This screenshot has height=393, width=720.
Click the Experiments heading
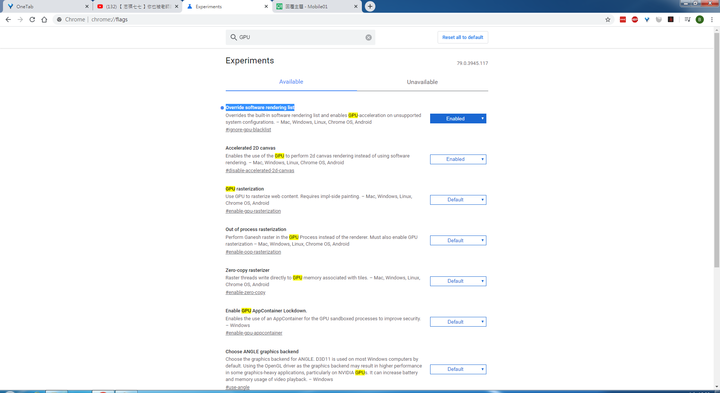[249, 61]
